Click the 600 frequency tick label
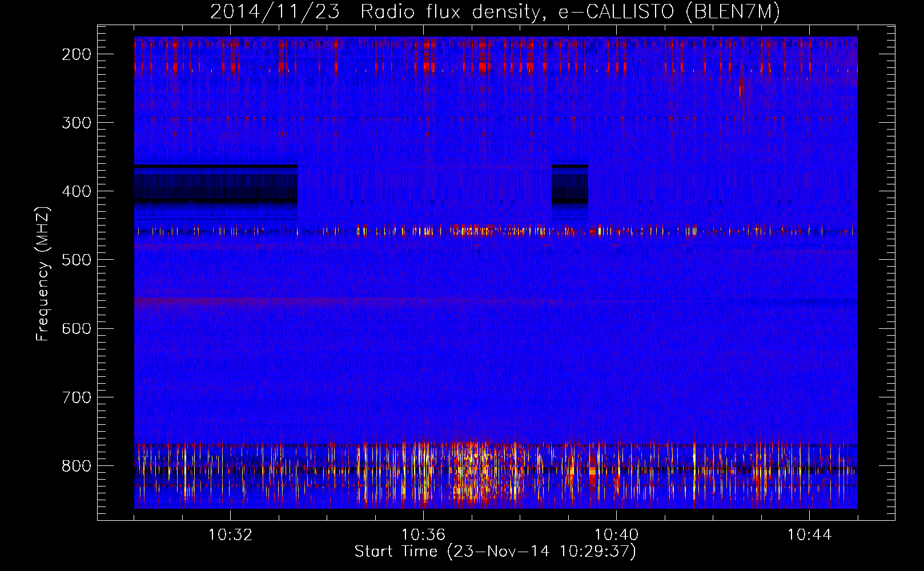Screen dimensions: 924x571 pyautogui.click(x=77, y=328)
